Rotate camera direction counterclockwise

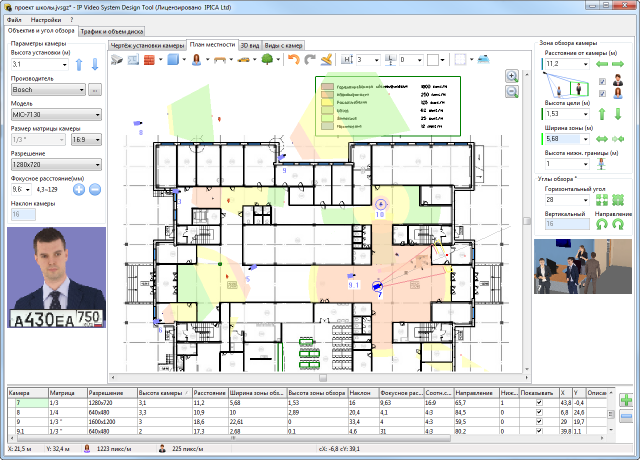(x=602, y=224)
